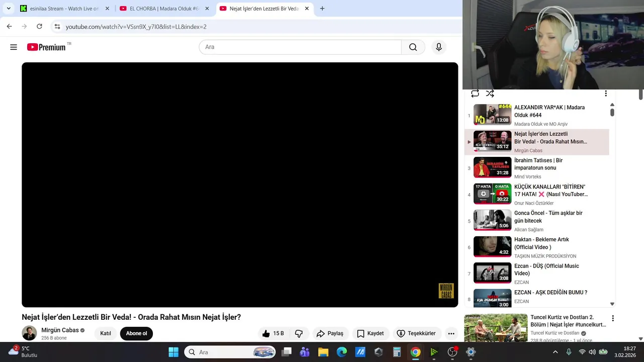This screenshot has height=362, width=644.
Task: Open options for Tuncel Kurtiz recommendation
Action: 613,318
